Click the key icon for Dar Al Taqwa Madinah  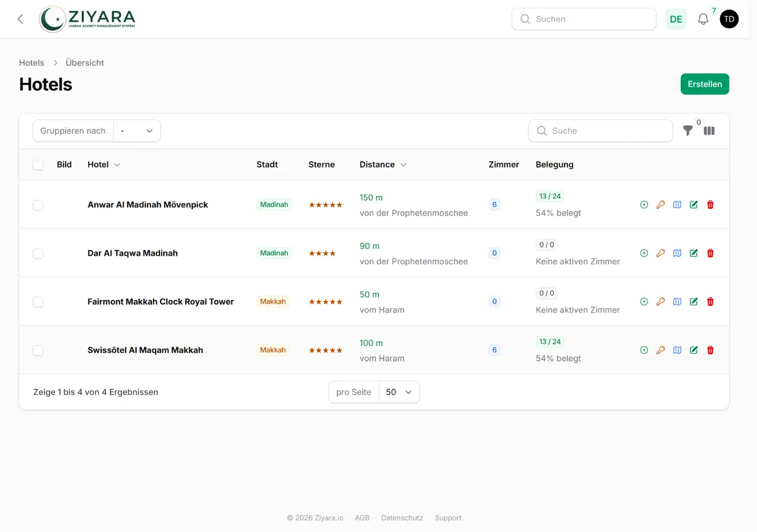tap(661, 253)
